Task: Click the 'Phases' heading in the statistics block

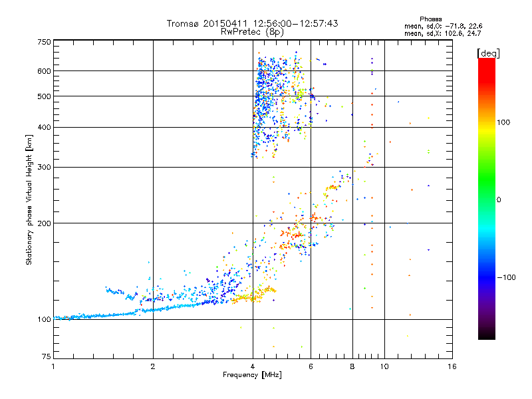Action: [430, 19]
